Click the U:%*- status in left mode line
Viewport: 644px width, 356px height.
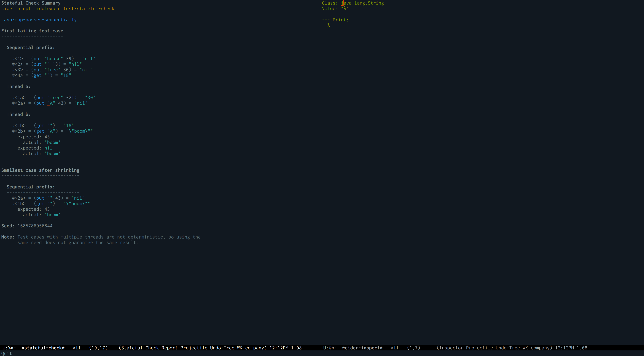[9, 348]
